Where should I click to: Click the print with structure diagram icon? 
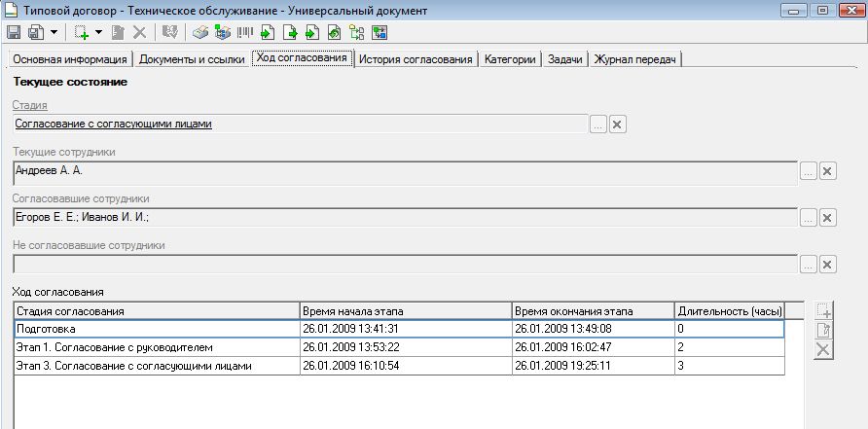tap(223, 33)
